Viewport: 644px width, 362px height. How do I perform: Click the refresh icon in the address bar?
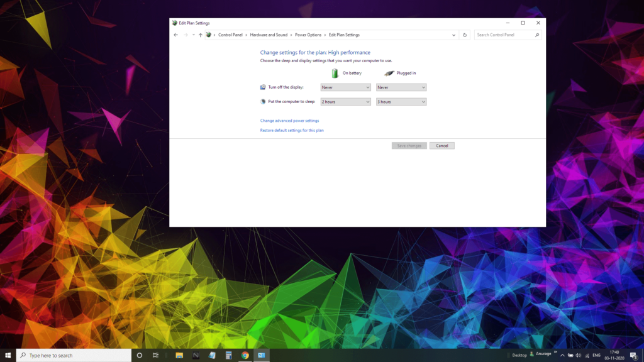click(464, 35)
